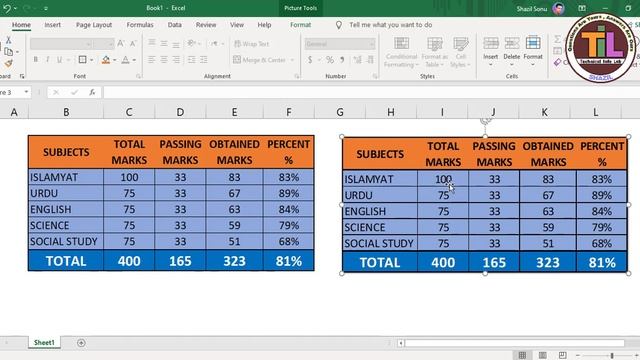Open the General number format dropdown
The height and width of the screenshot is (360, 640).
[340, 44]
